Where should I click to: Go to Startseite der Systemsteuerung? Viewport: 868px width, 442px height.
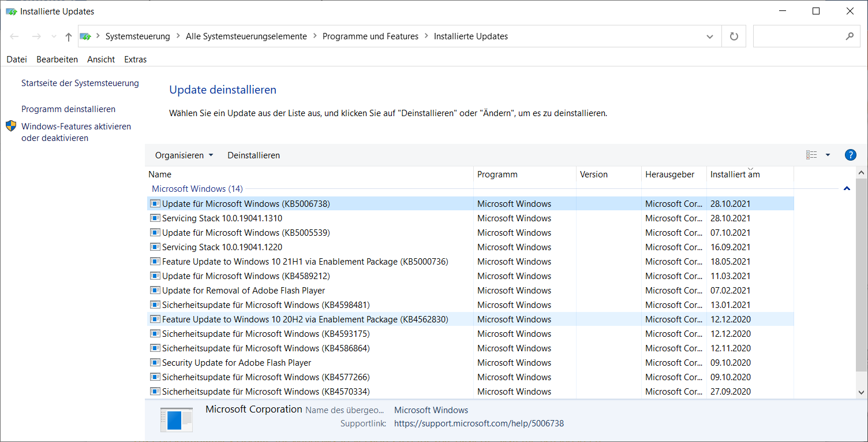tap(80, 83)
